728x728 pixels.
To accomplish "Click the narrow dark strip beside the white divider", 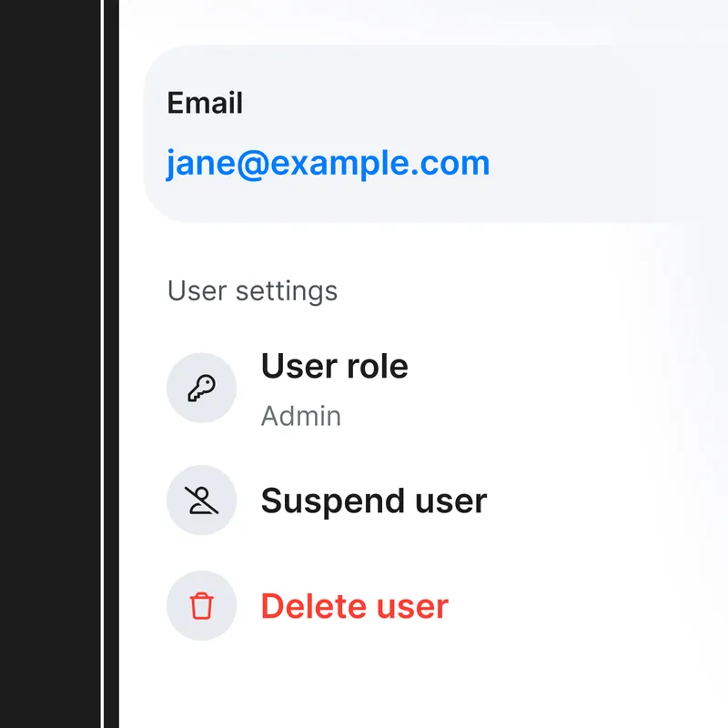I will pos(112,364).
